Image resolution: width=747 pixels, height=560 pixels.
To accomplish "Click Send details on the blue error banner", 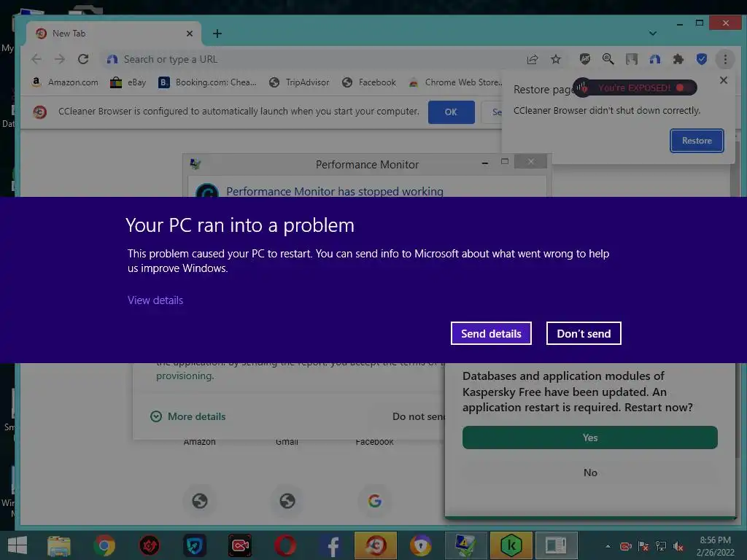I will click(x=491, y=333).
